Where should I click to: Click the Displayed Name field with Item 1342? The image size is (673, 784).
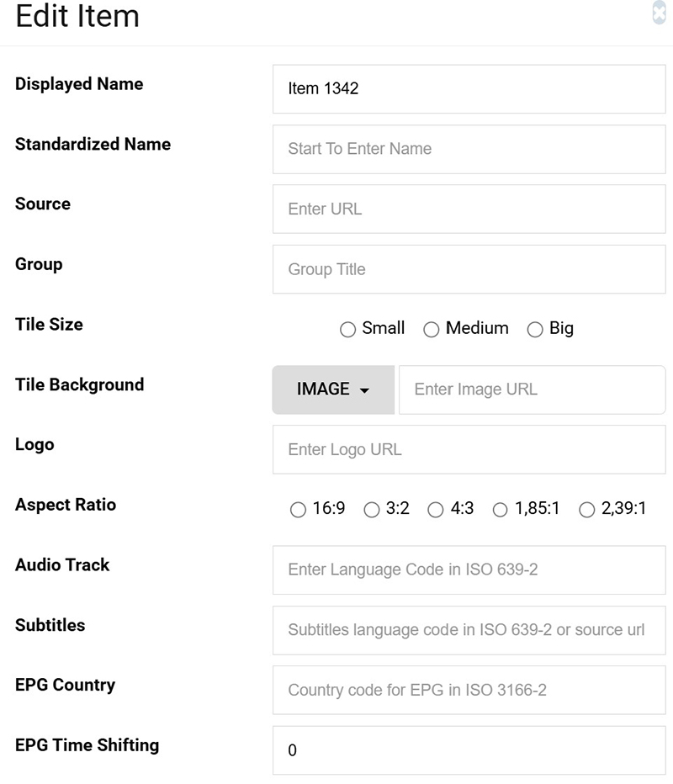(469, 89)
